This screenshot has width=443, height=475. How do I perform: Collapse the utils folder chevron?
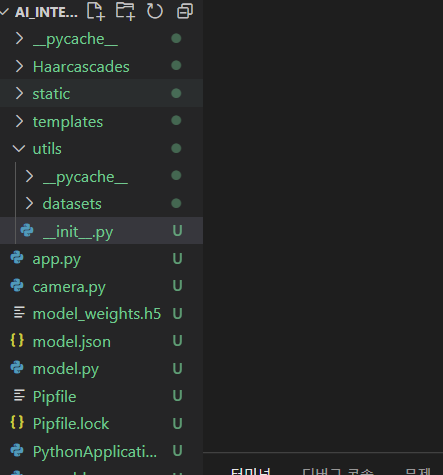(19, 148)
